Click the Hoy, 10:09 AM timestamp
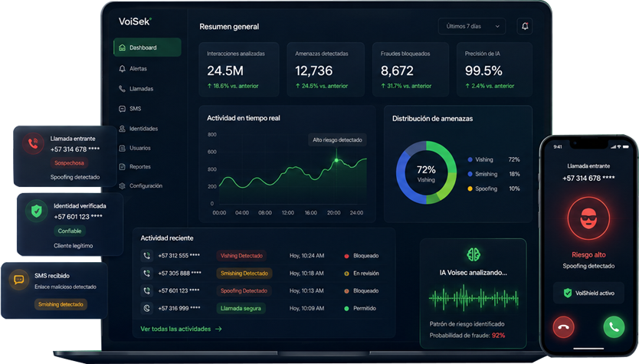639x364 pixels. tap(307, 308)
